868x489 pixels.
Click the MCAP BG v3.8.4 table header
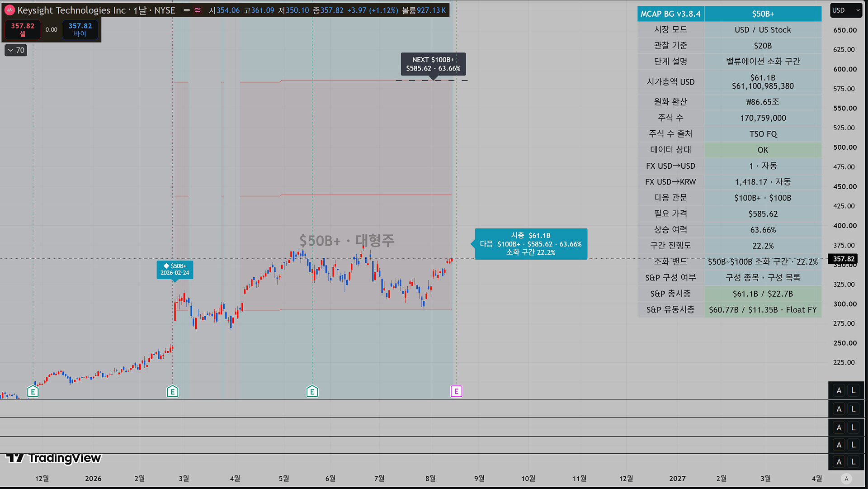coord(670,14)
